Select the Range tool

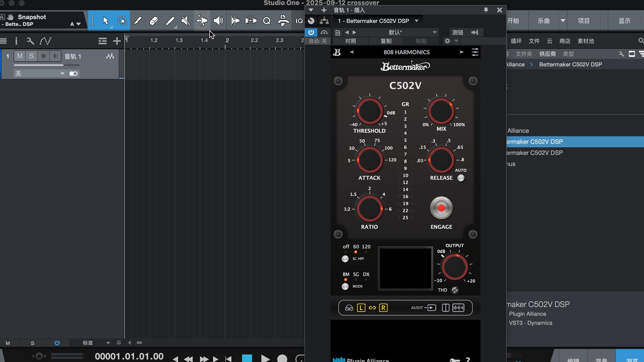122,21
